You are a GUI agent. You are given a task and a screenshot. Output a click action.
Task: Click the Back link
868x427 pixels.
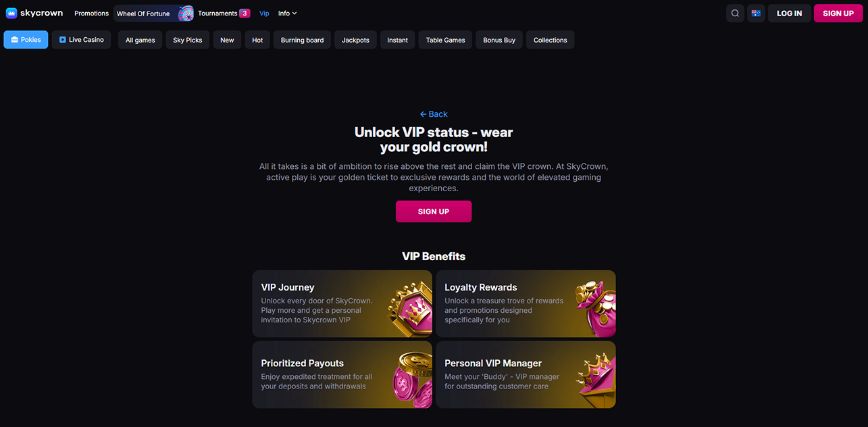coord(434,114)
